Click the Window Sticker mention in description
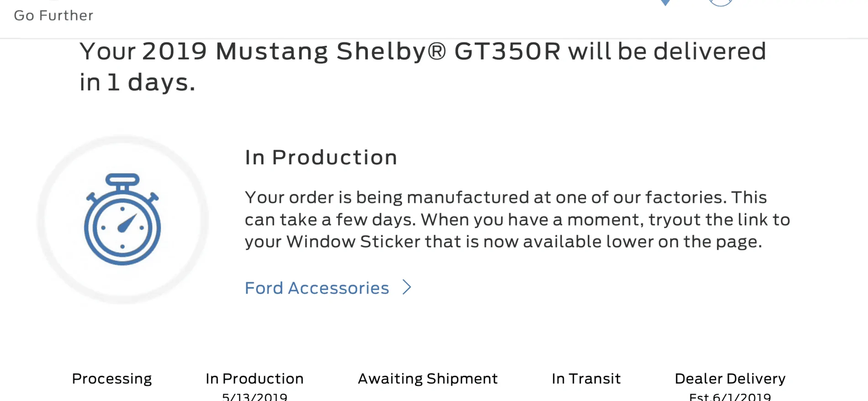 pyautogui.click(x=354, y=242)
